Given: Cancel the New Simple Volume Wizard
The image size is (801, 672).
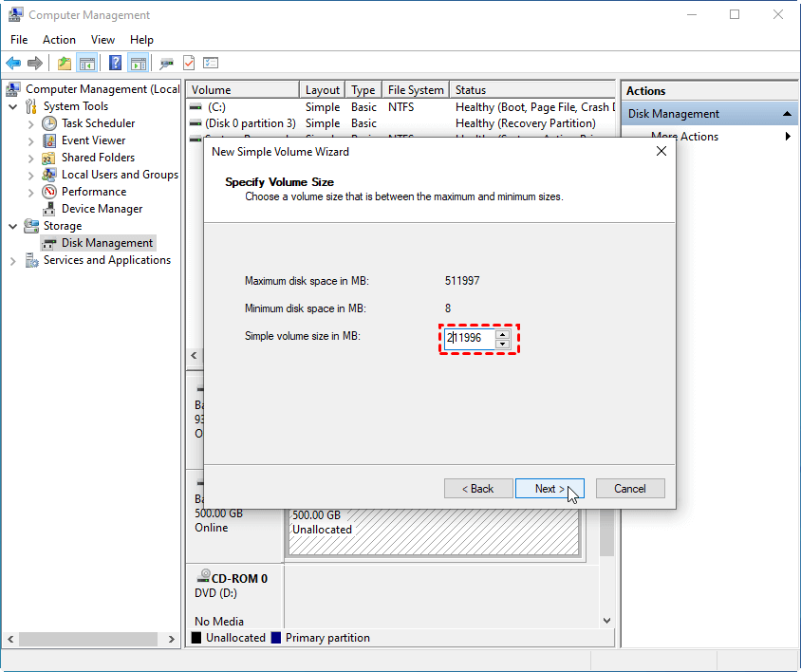Looking at the screenshot, I should click(630, 489).
